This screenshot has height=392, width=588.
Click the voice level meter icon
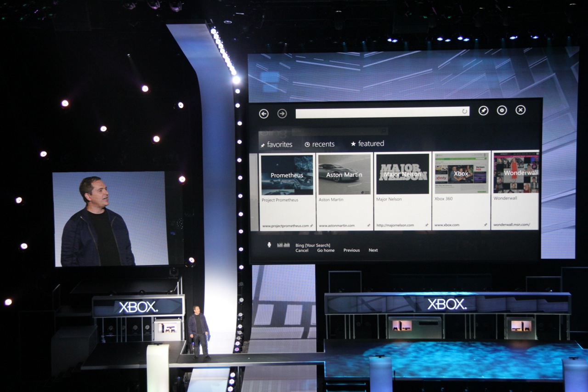[x=283, y=245]
